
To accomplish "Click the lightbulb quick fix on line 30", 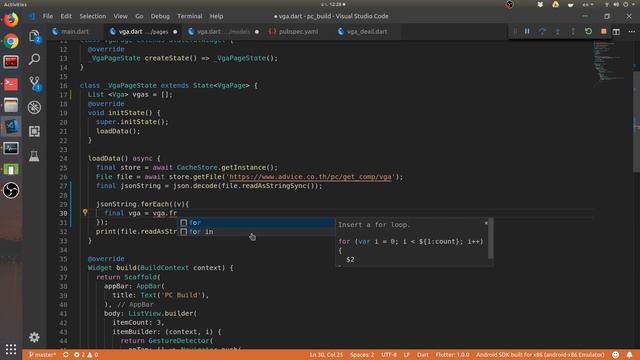I will [x=85, y=212].
